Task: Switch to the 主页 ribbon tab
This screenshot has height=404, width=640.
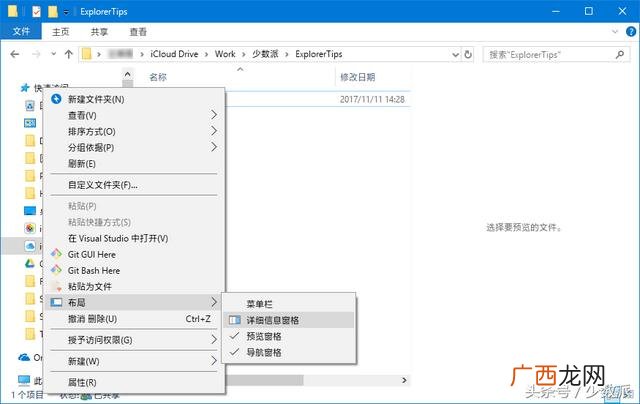Action: 60,32
